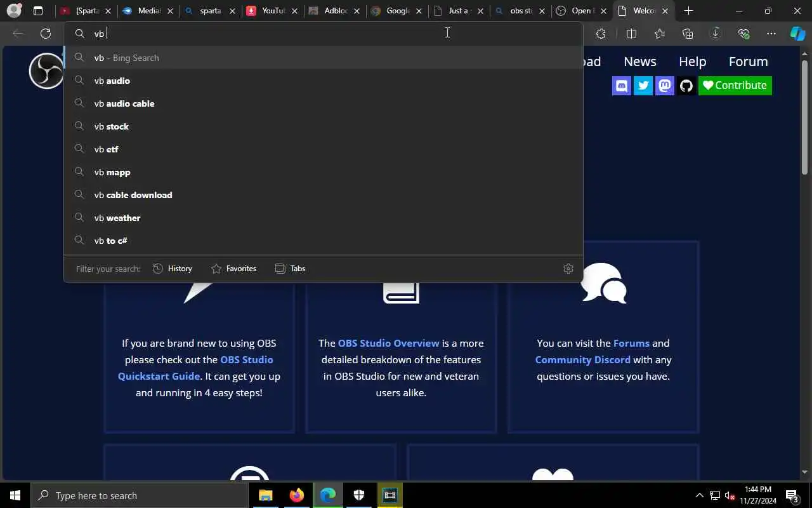Open the notification center icon
The width and height of the screenshot is (812, 508).
point(792,495)
